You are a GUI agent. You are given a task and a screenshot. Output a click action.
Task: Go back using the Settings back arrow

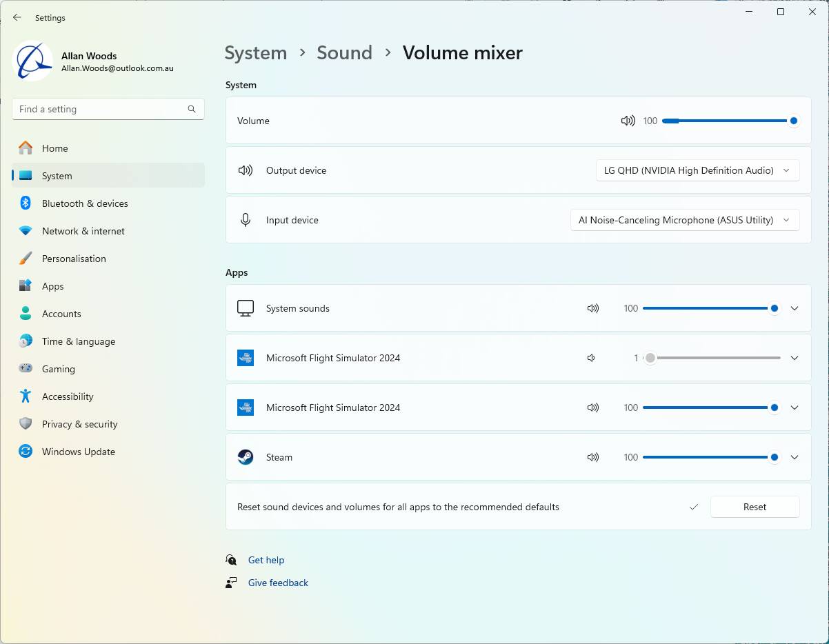point(17,18)
